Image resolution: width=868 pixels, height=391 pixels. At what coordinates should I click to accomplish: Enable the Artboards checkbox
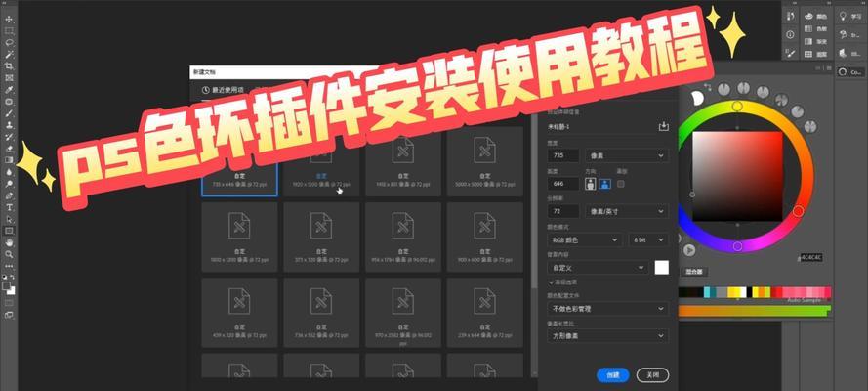(621, 184)
